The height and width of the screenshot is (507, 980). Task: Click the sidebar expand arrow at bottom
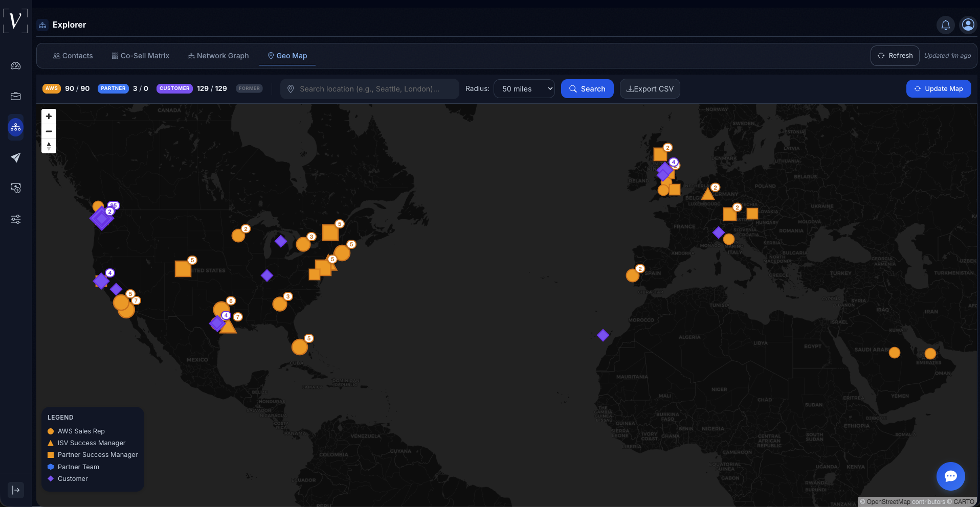[x=16, y=490]
